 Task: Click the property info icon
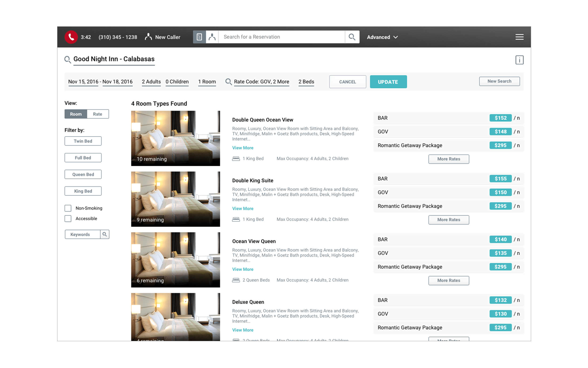[519, 60]
